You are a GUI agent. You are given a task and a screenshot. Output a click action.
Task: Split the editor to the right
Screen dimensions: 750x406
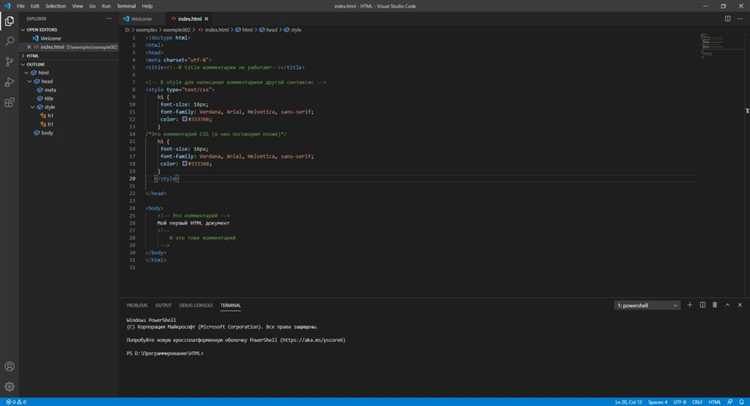[x=728, y=19]
